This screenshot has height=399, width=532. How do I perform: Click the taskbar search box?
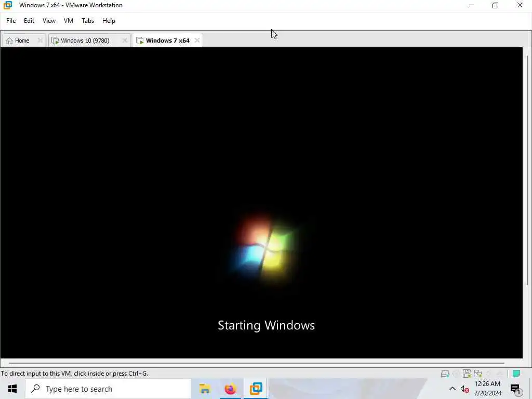(108, 389)
